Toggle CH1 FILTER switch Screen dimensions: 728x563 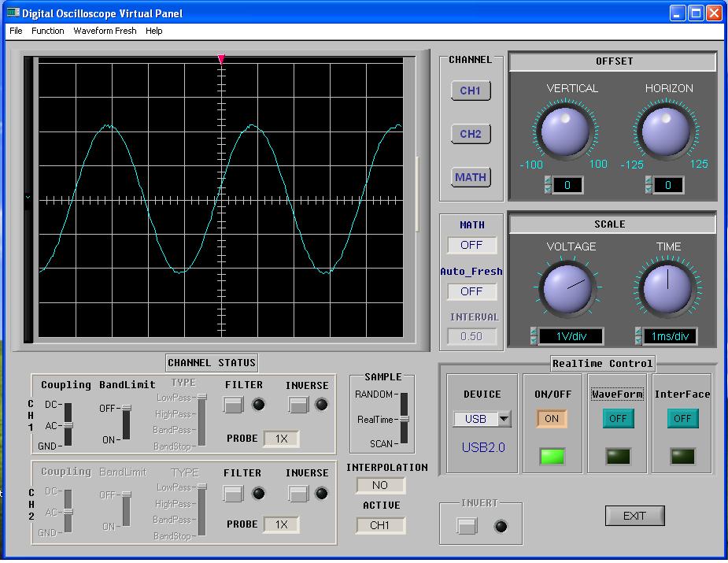click(x=233, y=405)
